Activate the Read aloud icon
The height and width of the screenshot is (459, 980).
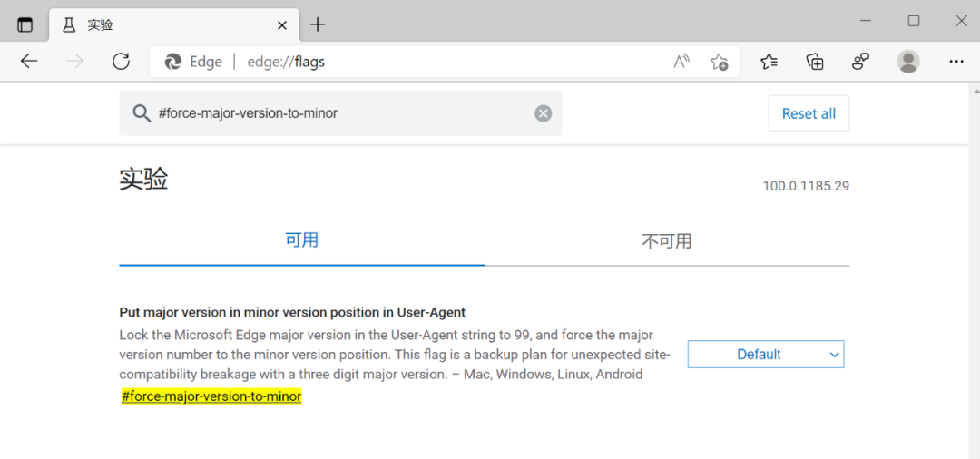click(x=681, y=62)
